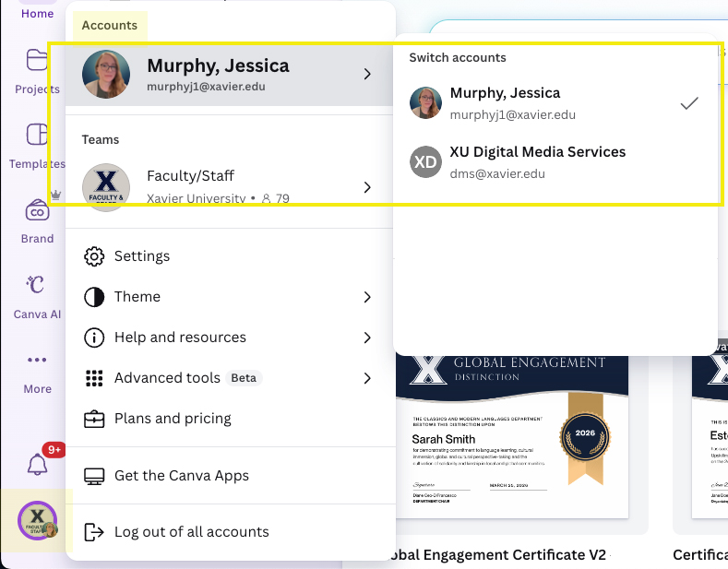This screenshot has height=569, width=728.
Task: Open Advanced tools menu item
Action: (231, 378)
